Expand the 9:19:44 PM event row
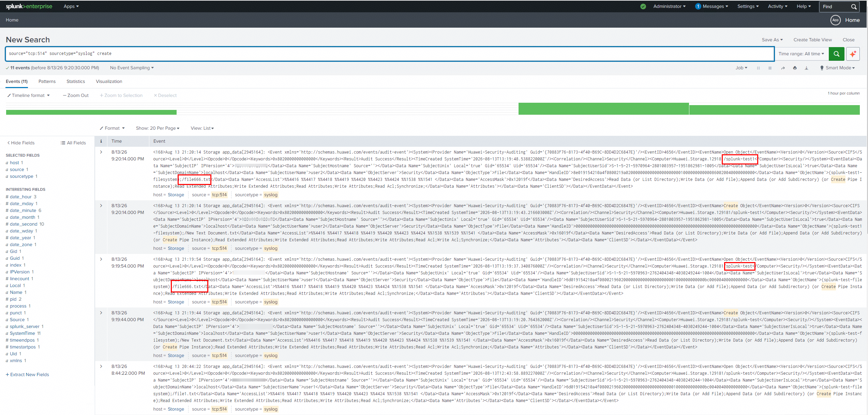The image size is (868, 415). (x=101, y=313)
